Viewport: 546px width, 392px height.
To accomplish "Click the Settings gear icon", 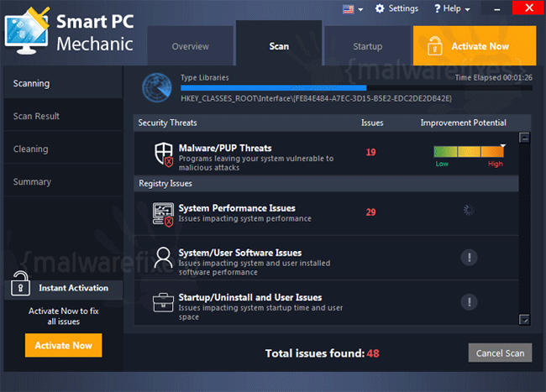I will click(380, 8).
